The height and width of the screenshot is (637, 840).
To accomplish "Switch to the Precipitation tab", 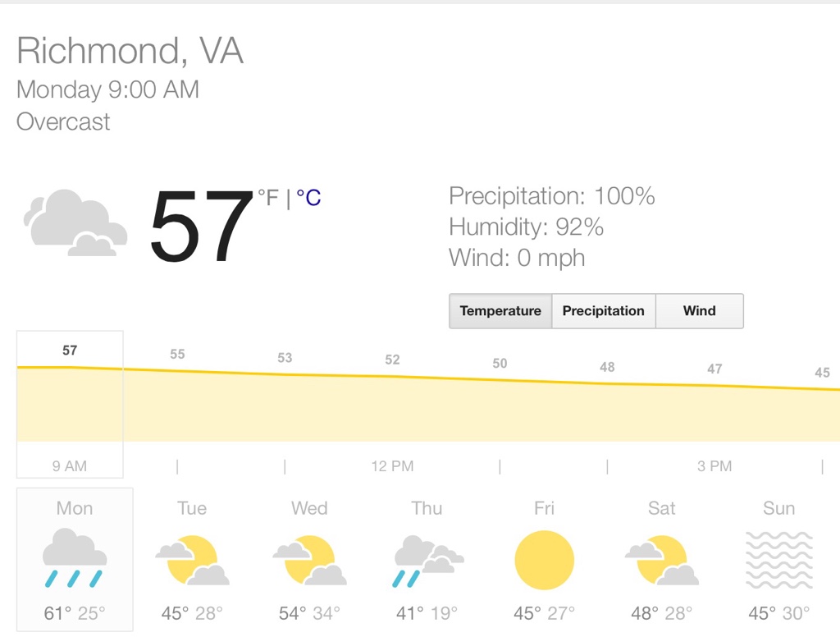I will tap(604, 311).
